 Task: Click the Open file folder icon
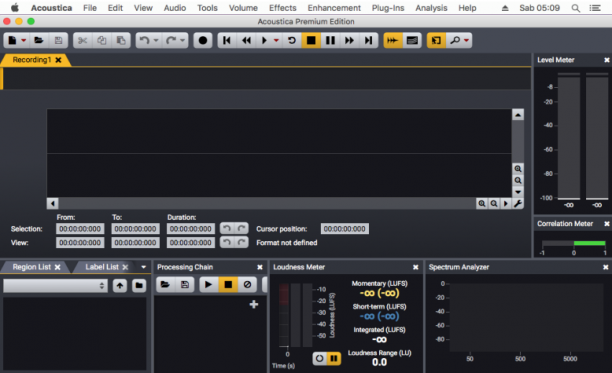pyautogui.click(x=38, y=40)
